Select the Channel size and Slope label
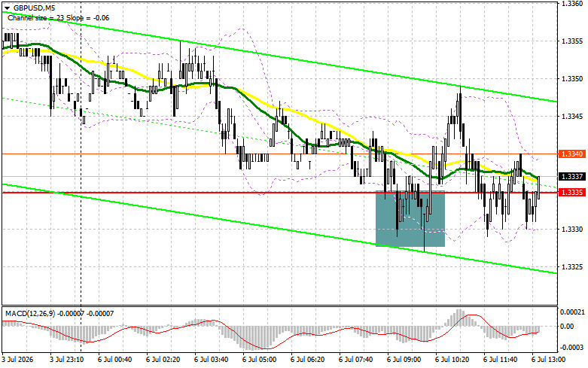This screenshot has width=588, height=368. point(59,17)
